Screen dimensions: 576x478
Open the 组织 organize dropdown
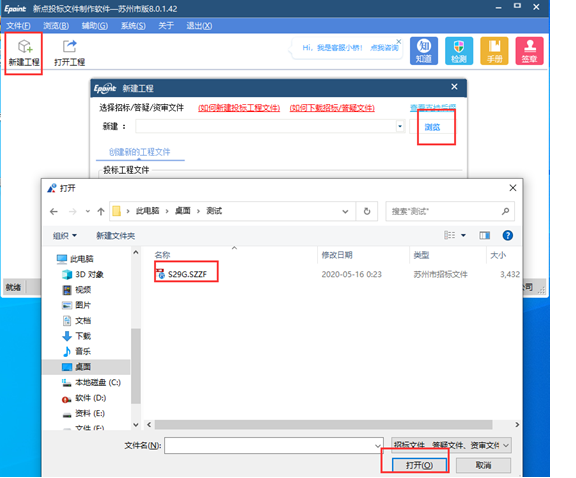click(65, 236)
